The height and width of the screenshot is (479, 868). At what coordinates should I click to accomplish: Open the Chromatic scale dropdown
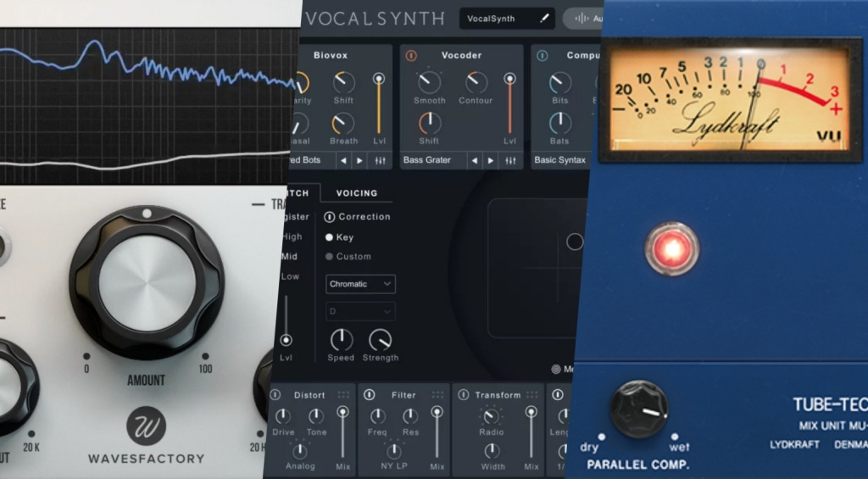click(x=360, y=284)
